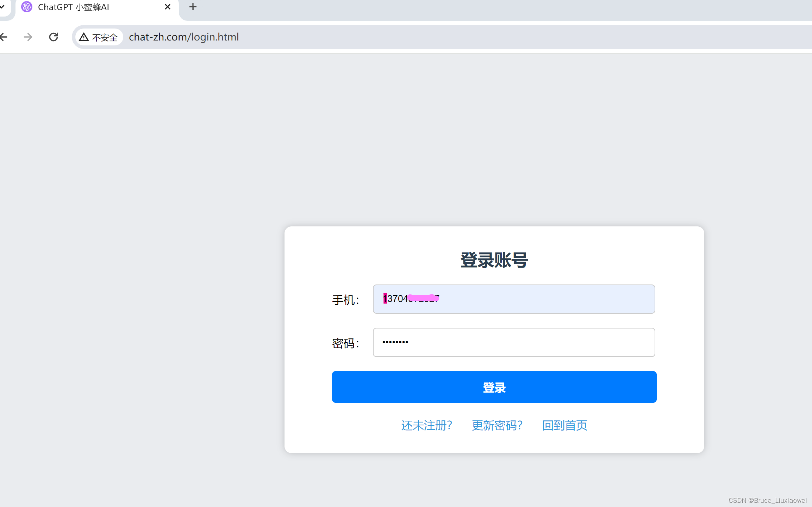Click the 登录账号 heading text
This screenshot has width=812, height=507.
coord(494,260)
